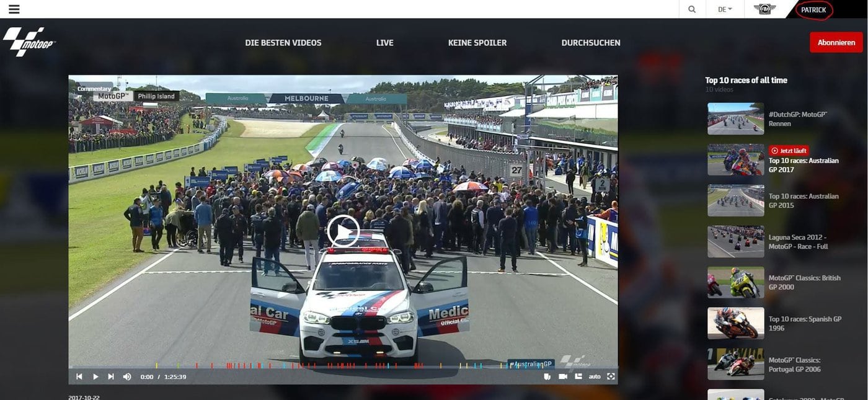Open the Portugal GP 2006 thumbnail

point(736,364)
